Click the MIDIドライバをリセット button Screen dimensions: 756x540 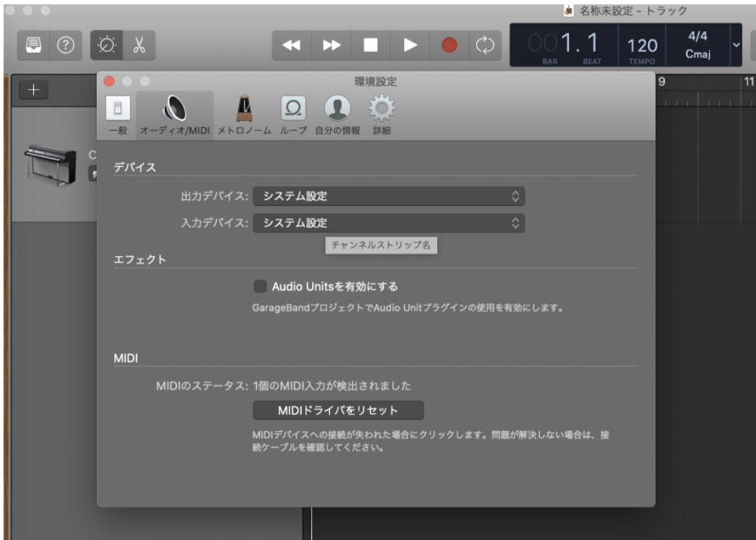tap(338, 411)
